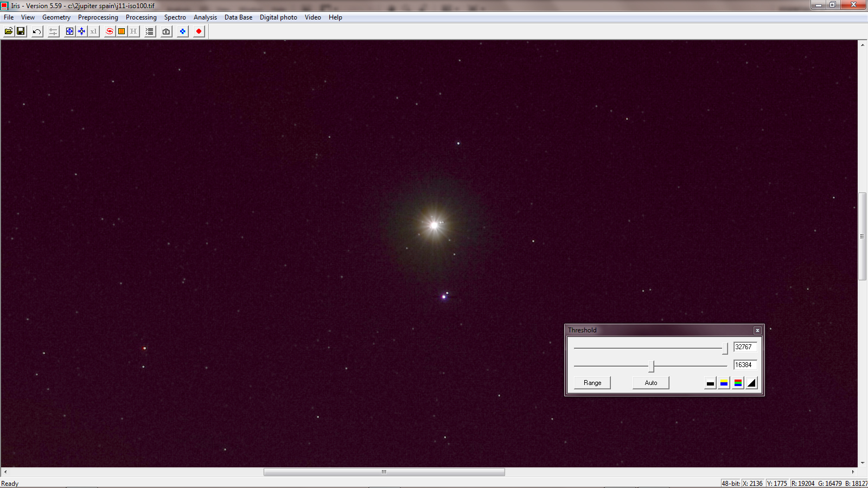Select red-green-blue palette in Threshold
Image resolution: width=868 pixels, height=488 pixels.
click(738, 383)
